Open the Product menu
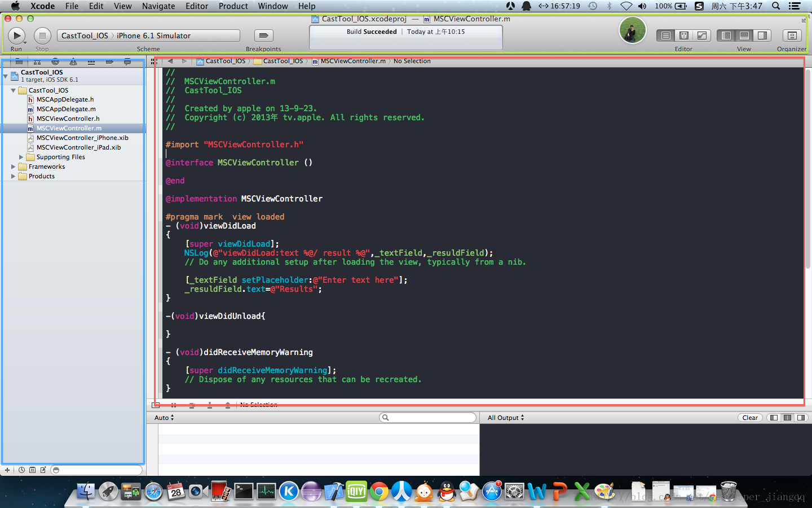 233,6
